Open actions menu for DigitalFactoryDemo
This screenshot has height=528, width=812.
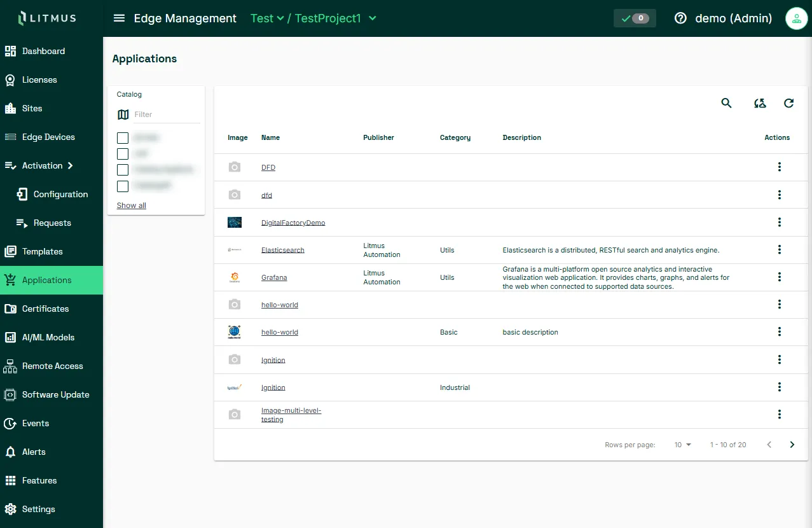click(x=780, y=222)
